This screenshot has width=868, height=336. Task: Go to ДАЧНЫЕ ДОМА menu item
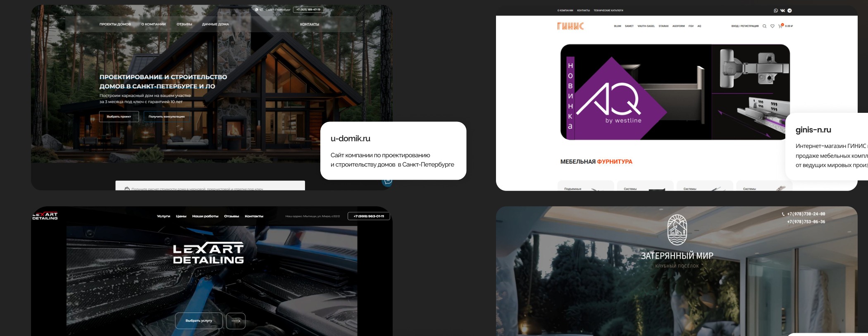(x=215, y=24)
